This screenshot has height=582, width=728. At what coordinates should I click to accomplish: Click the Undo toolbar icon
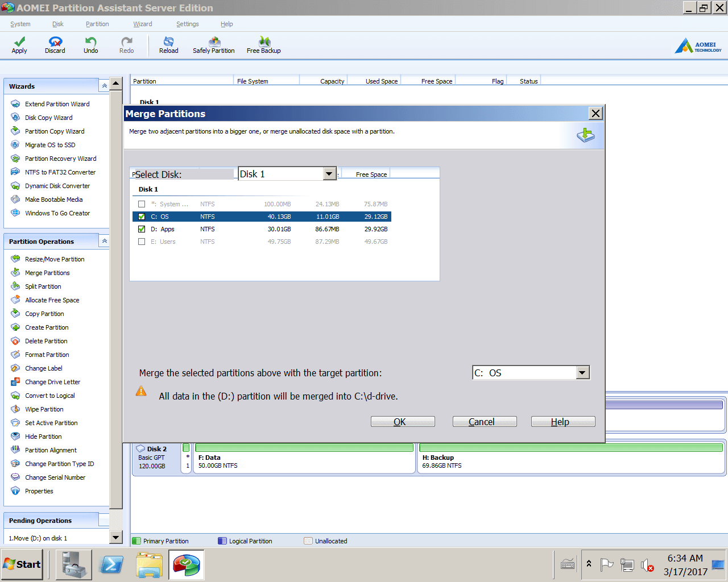90,45
